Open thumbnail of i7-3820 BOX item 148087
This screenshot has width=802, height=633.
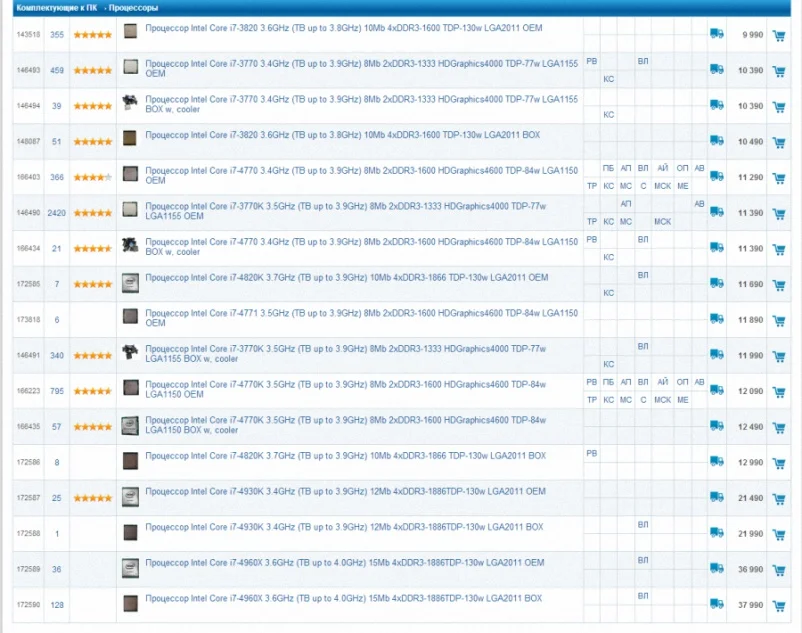pyautogui.click(x=130, y=138)
